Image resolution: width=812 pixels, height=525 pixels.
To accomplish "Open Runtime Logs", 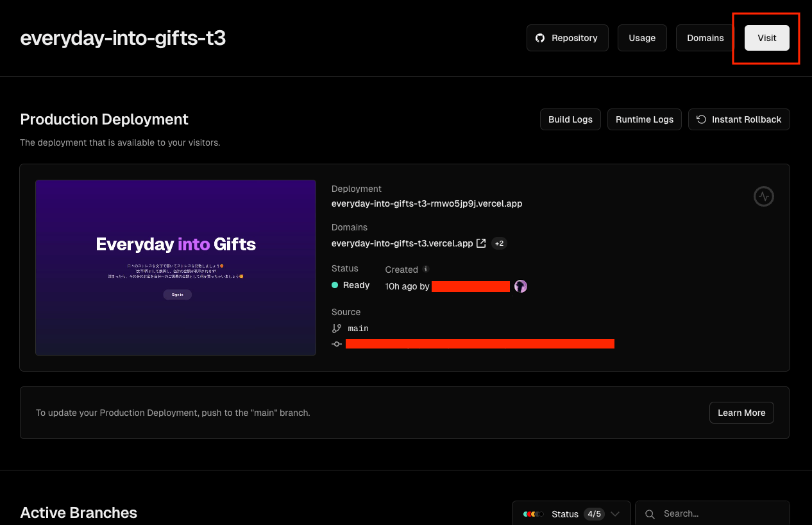I will [645, 119].
